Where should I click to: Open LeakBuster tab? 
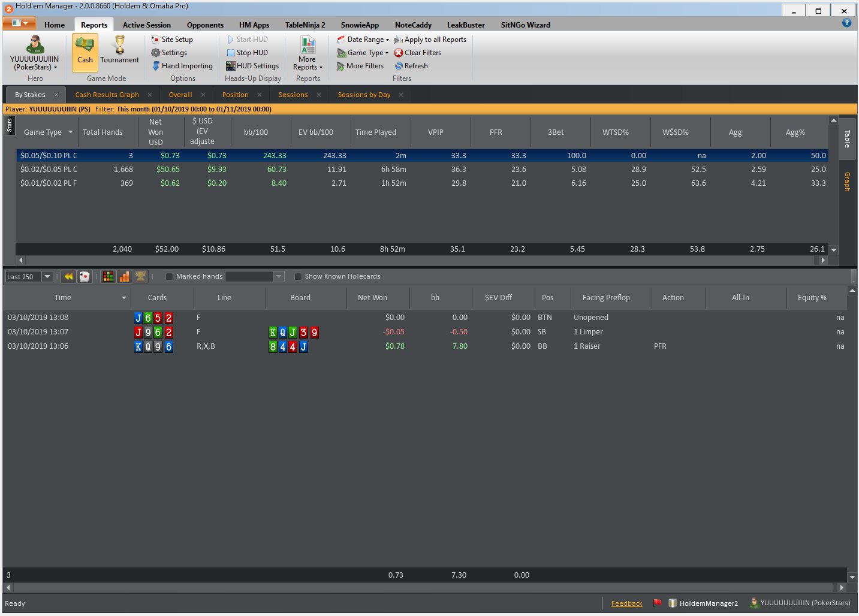tap(466, 25)
